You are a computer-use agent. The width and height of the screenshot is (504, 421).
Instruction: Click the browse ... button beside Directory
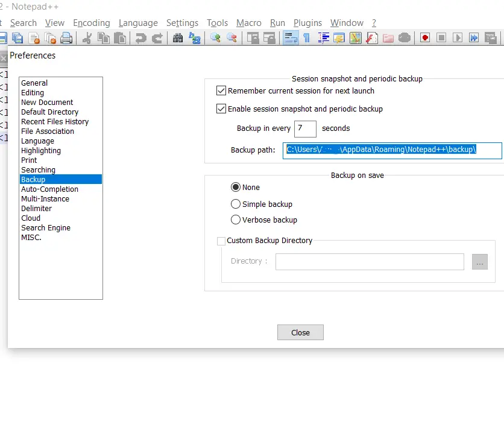click(480, 262)
